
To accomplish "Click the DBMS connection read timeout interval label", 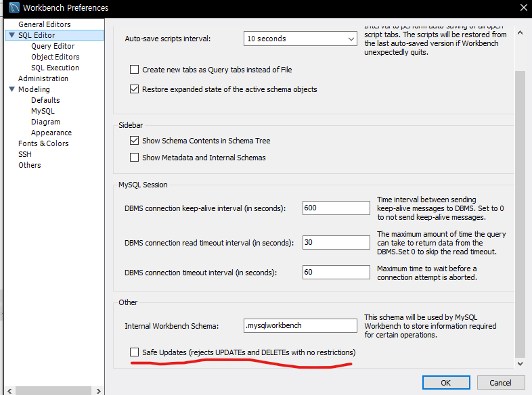I will 209,243.
